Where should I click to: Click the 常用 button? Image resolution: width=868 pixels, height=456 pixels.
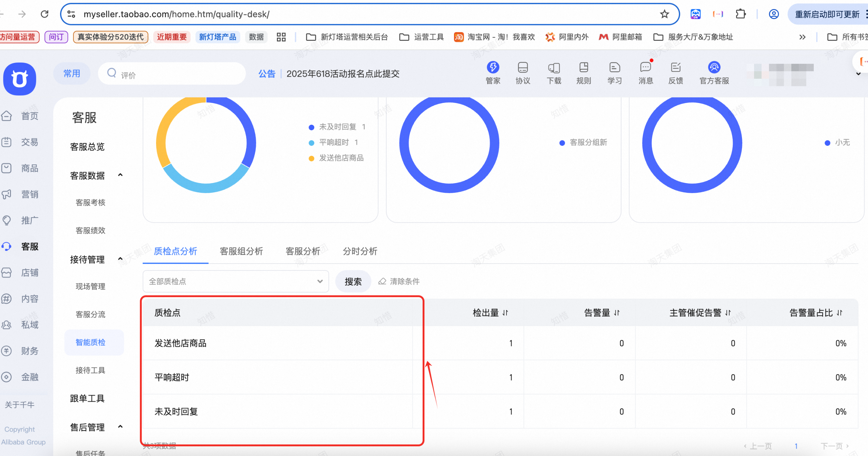pyautogui.click(x=72, y=74)
